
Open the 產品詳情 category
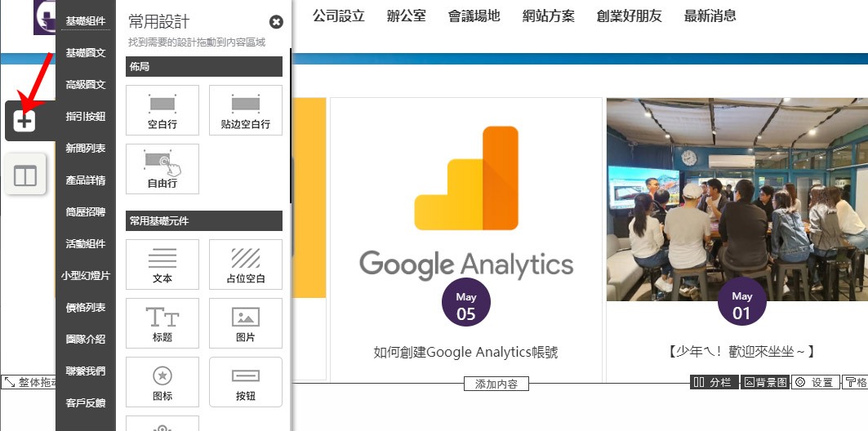85,180
